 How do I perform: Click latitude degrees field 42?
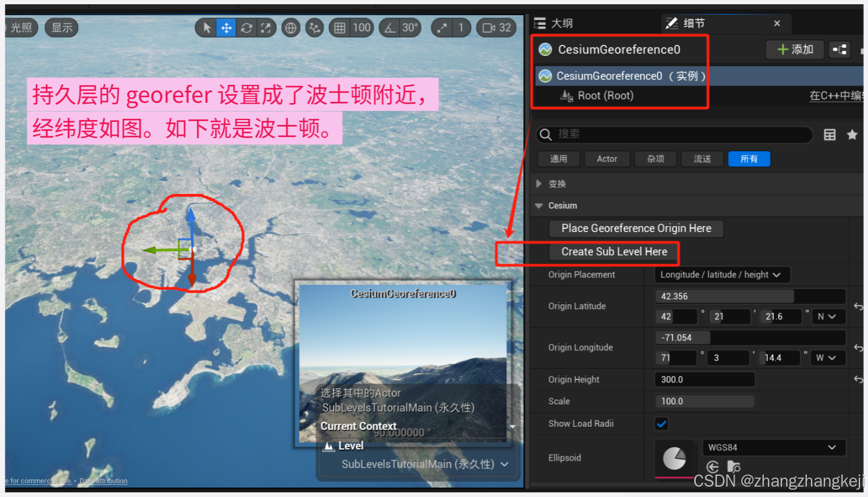coord(676,316)
